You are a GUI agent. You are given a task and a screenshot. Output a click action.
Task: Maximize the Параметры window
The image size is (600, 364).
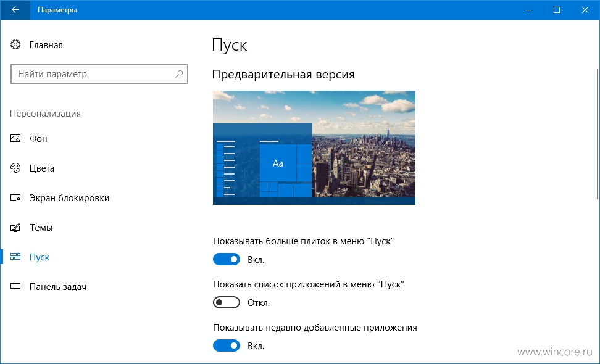[x=557, y=10]
